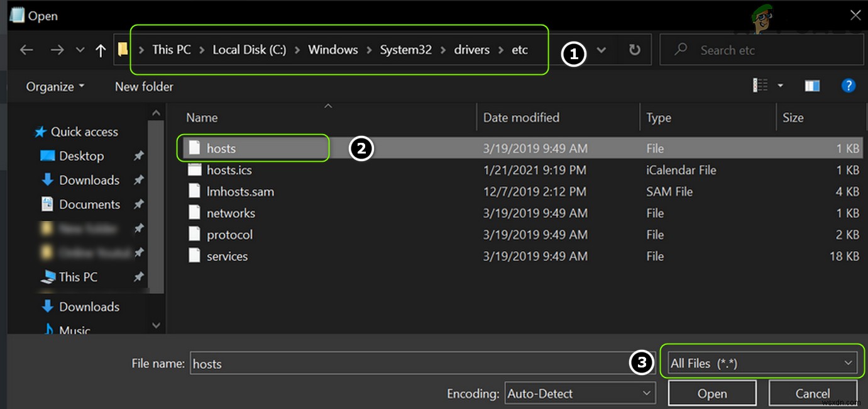Viewport: 868px width, 409px height.
Task: Open the Organize menu
Action: click(55, 86)
